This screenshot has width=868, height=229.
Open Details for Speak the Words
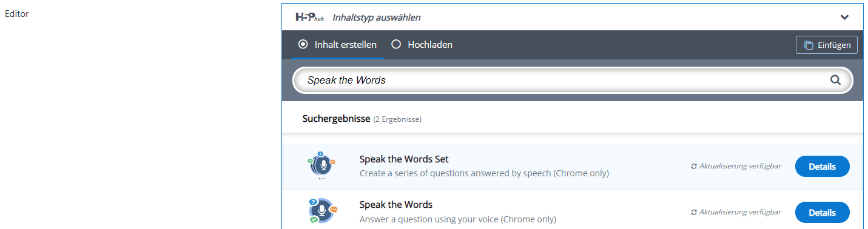coord(822,213)
